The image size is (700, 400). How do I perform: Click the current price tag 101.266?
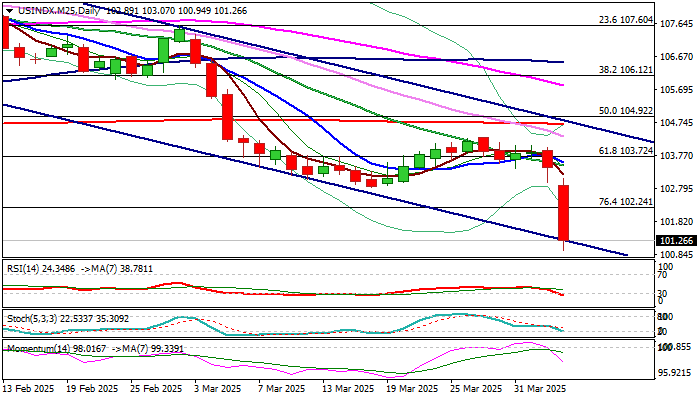pyautogui.click(x=676, y=241)
